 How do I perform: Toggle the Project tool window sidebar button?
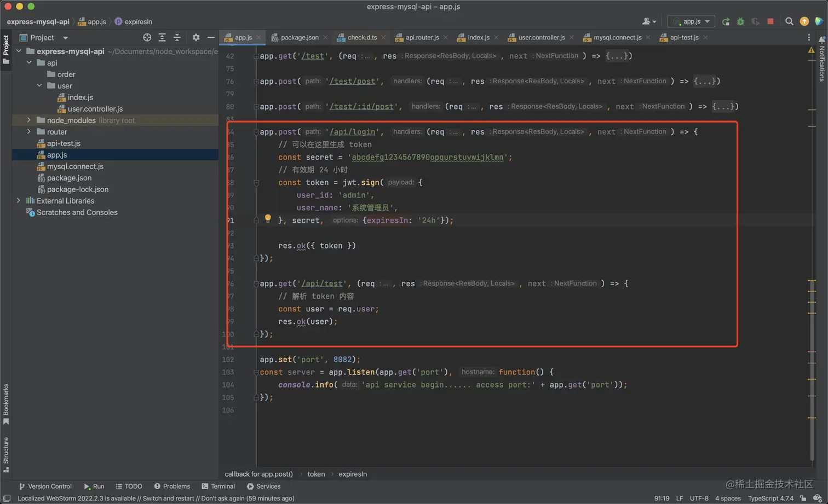pyautogui.click(x=6, y=49)
